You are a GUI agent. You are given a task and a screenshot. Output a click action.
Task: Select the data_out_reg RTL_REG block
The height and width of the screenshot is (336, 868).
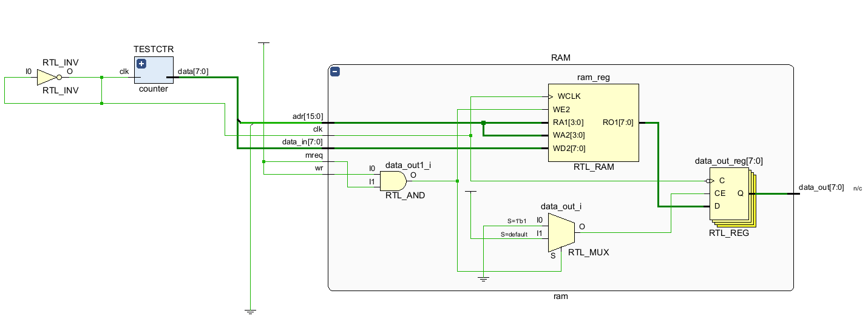click(728, 193)
